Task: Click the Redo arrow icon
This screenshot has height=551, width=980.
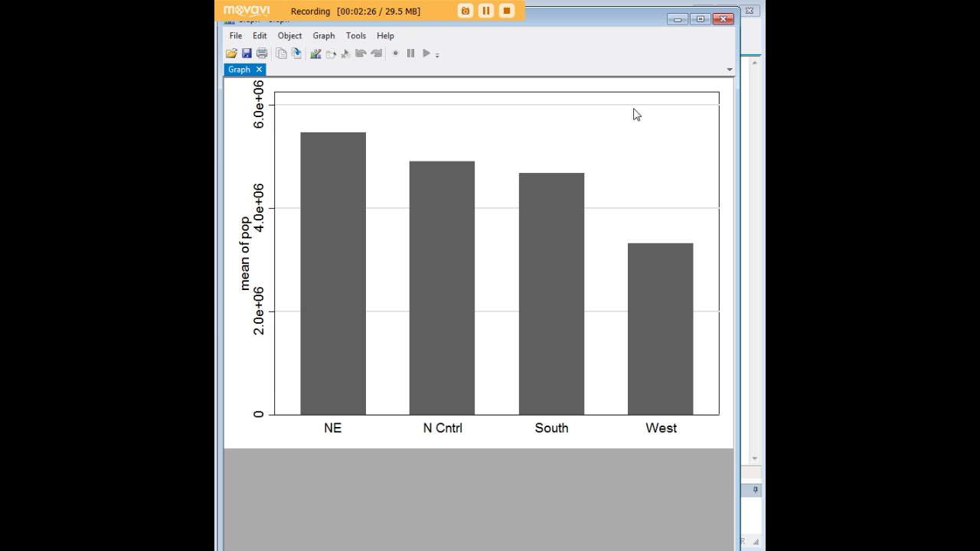Action: click(x=376, y=54)
